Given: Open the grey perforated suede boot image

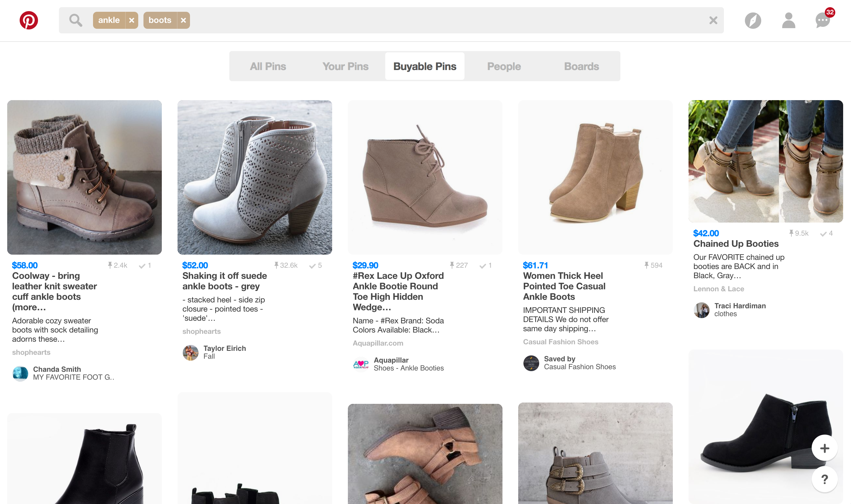Looking at the screenshot, I should (x=255, y=177).
